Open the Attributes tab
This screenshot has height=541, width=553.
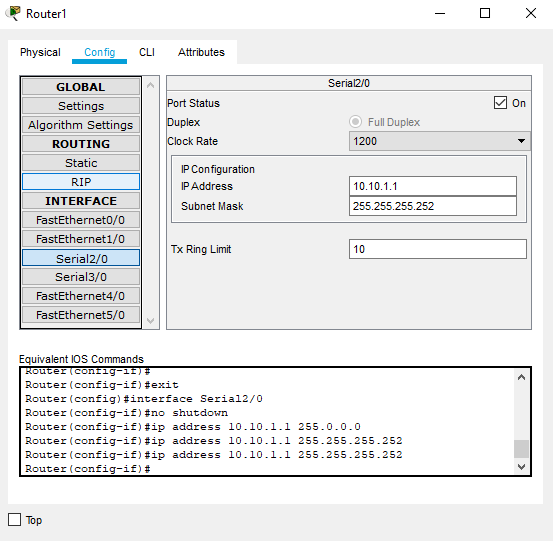pos(201,52)
